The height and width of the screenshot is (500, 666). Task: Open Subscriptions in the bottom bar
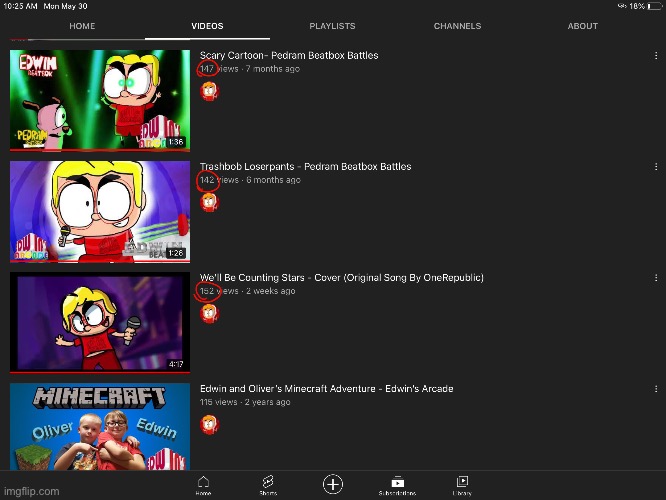pos(398,486)
